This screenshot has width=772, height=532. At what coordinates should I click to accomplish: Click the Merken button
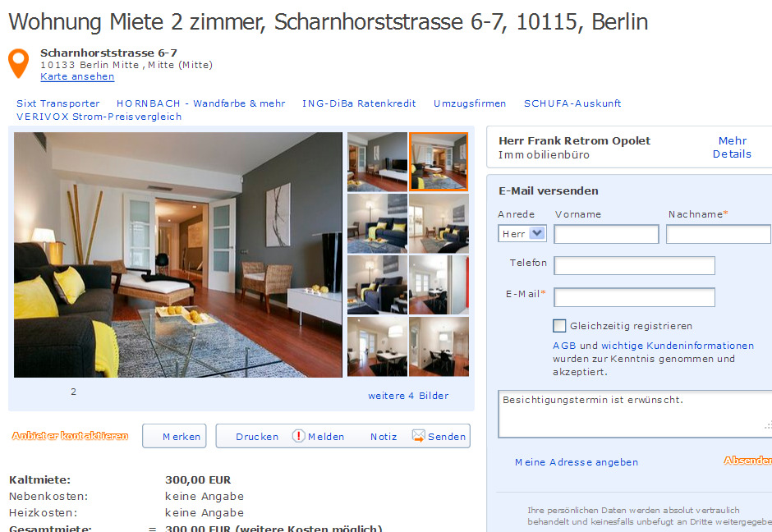[174, 436]
